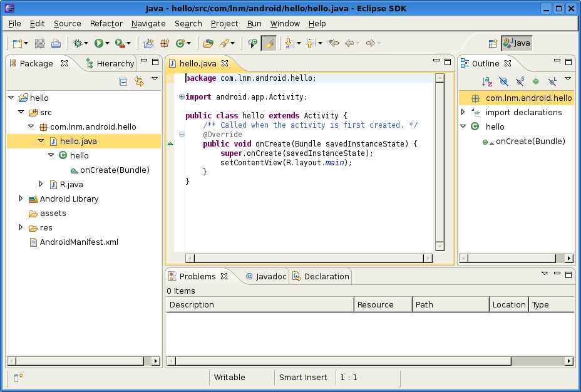The height and width of the screenshot is (392, 581).
Task: Launch Debug with the bug icon
Action: 78,43
